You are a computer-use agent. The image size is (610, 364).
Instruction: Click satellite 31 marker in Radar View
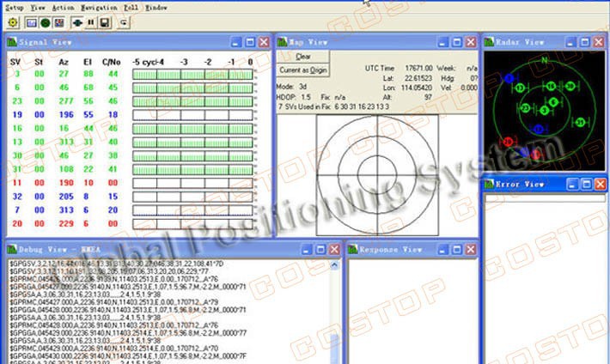click(580, 122)
